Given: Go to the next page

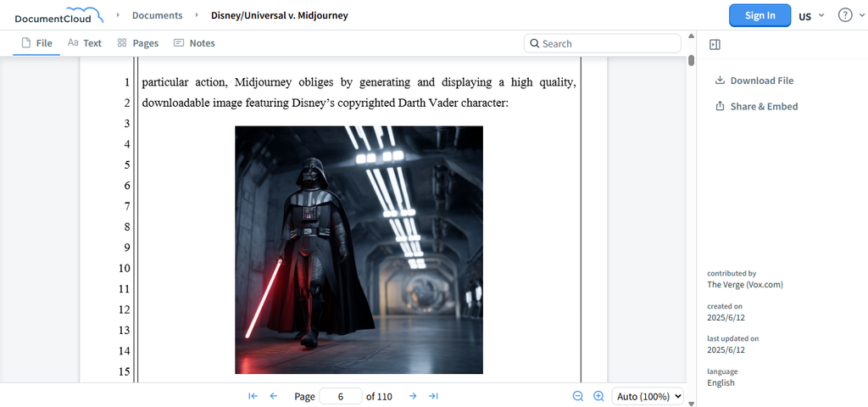Looking at the screenshot, I should 413,396.
